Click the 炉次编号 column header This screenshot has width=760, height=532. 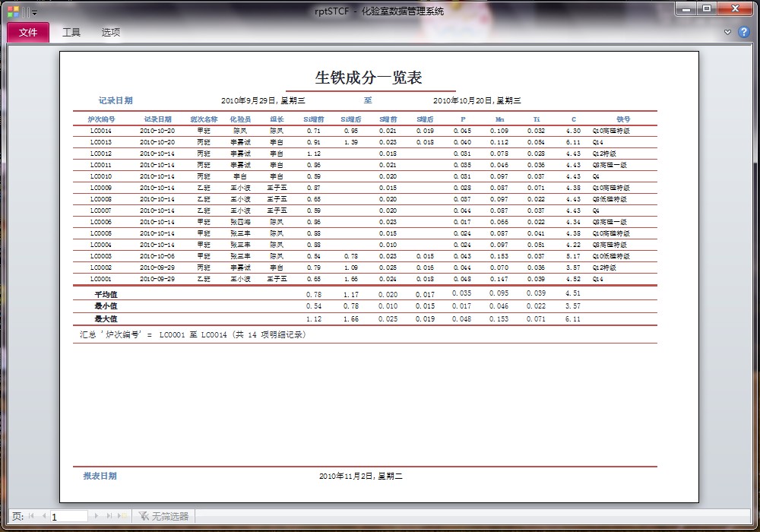[x=101, y=119]
